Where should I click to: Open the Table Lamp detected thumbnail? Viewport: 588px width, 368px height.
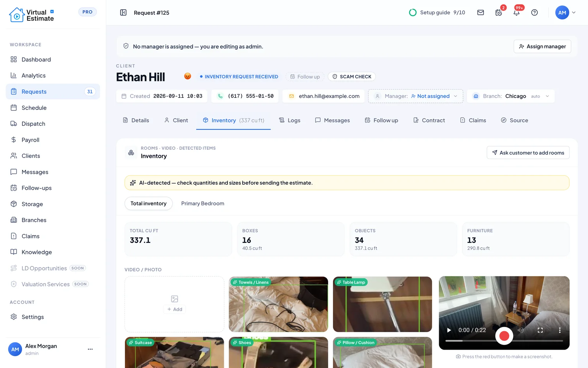coord(382,304)
